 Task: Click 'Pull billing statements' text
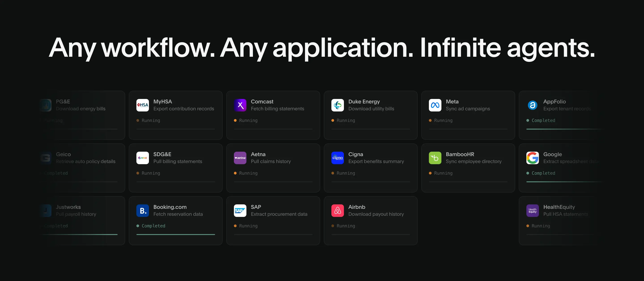(178, 161)
